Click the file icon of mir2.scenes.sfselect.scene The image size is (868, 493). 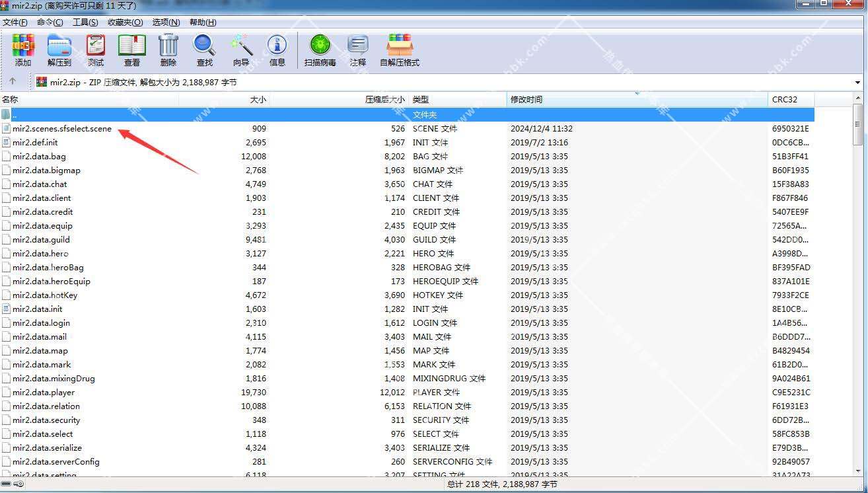point(6,128)
